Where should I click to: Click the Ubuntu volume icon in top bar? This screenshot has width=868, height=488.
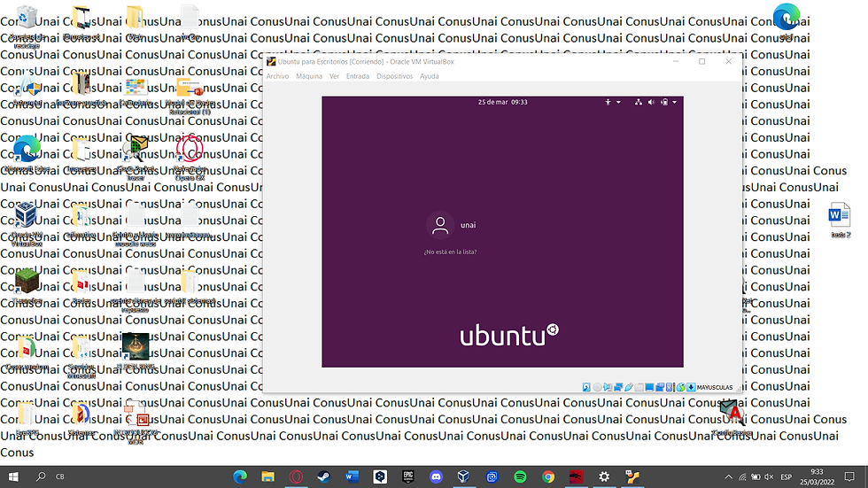point(651,103)
